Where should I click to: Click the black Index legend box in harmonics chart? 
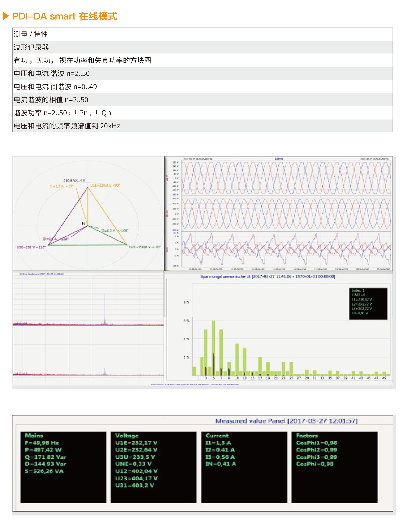pyautogui.click(x=368, y=304)
